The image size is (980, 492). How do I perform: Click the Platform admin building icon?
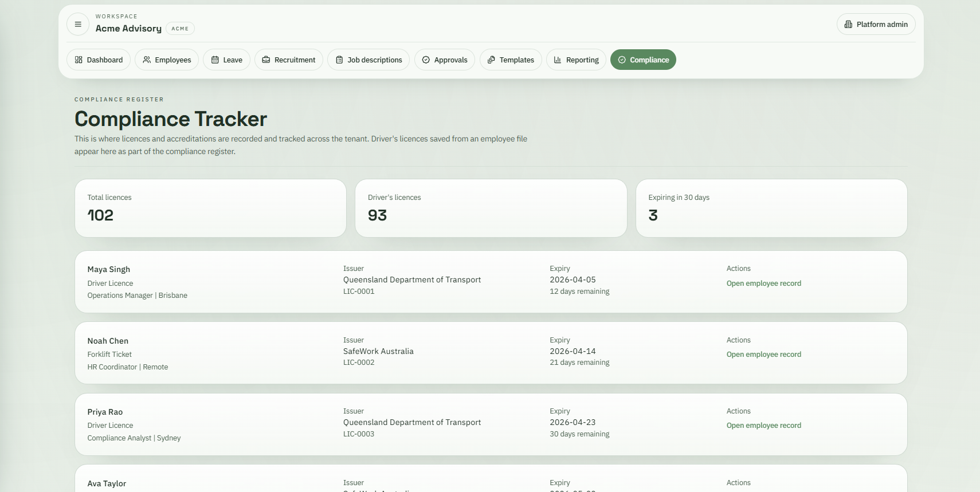tap(848, 24)
